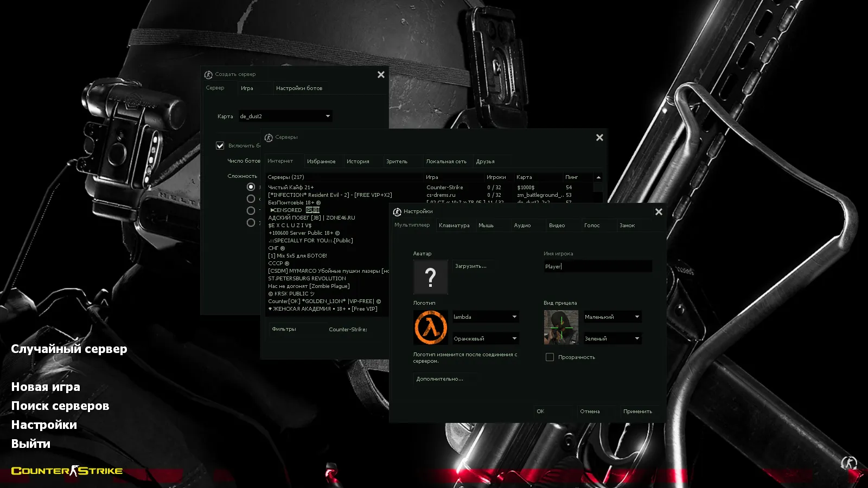
Task: Open the Клавиатура settings tab
Action: click(x=455, y=225)
